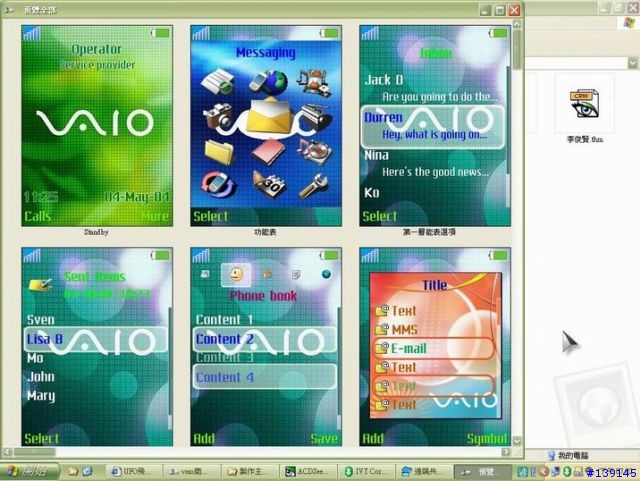
Task: Open the address bar dropdown in right window
Action: coord(632,63)
